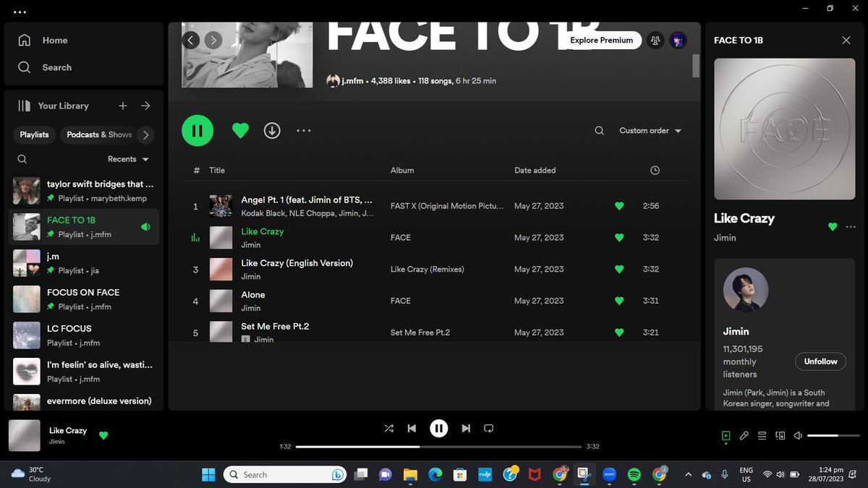
Task: Unlike song in Now Playing panel
Action: [833, 227]
